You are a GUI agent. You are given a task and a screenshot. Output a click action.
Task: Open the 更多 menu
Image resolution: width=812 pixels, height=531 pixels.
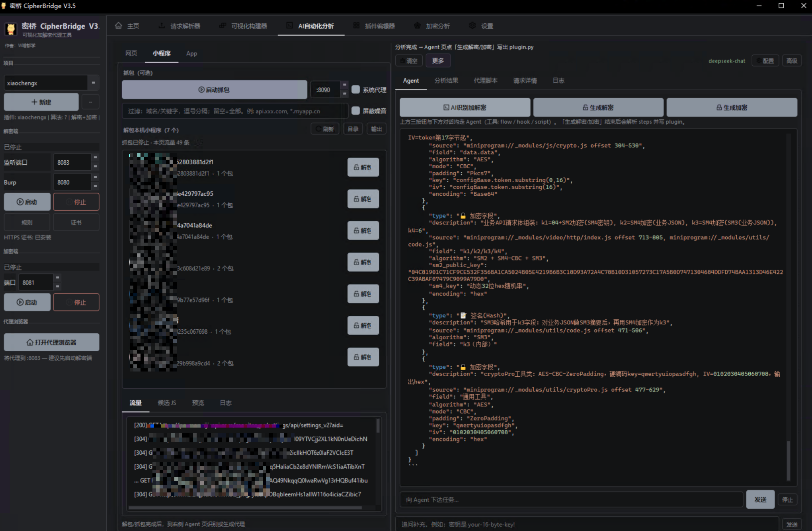click(x=438, y=60)
